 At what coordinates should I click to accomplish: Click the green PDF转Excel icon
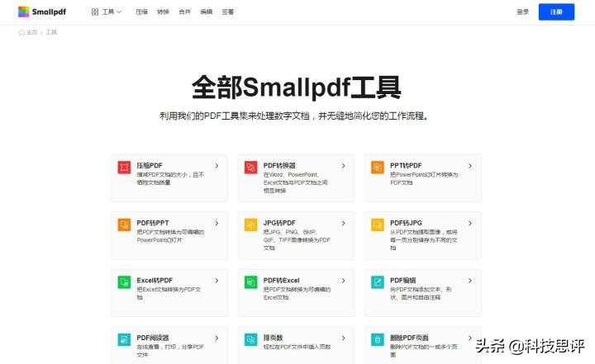point(251,281)
